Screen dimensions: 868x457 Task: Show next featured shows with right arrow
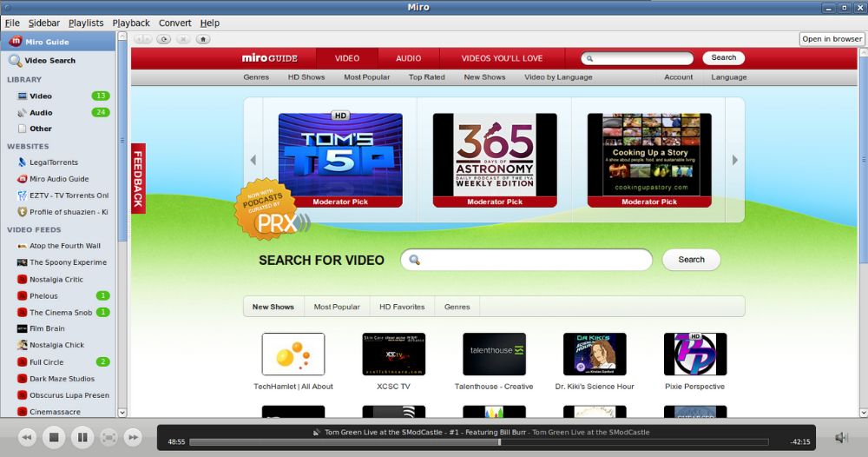(734, 160)
